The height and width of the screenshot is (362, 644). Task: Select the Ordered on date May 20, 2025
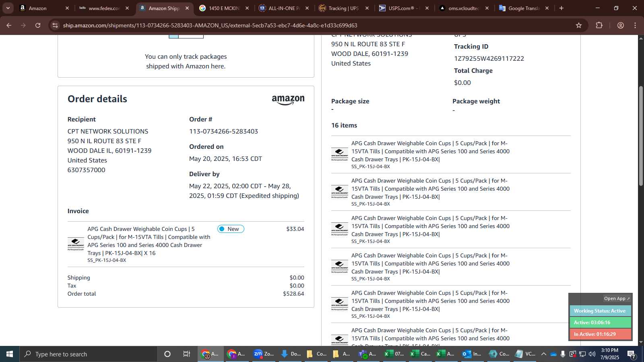(225, 159)
